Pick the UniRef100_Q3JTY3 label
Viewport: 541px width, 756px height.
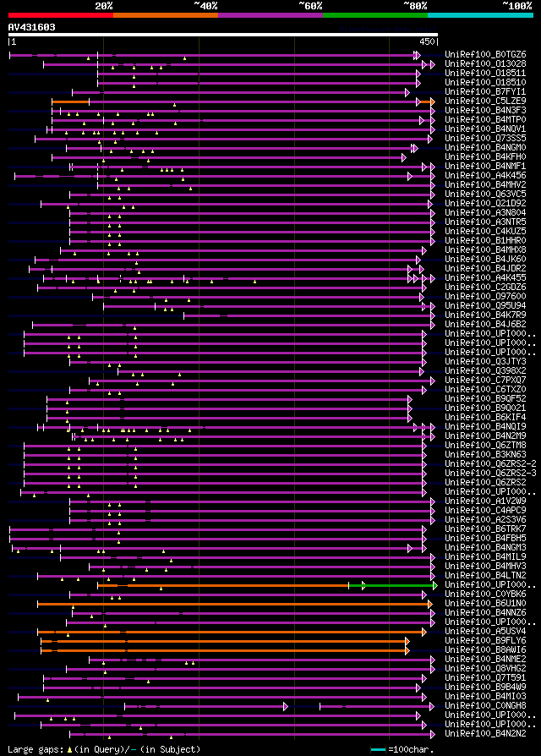[x=485, y=362]
